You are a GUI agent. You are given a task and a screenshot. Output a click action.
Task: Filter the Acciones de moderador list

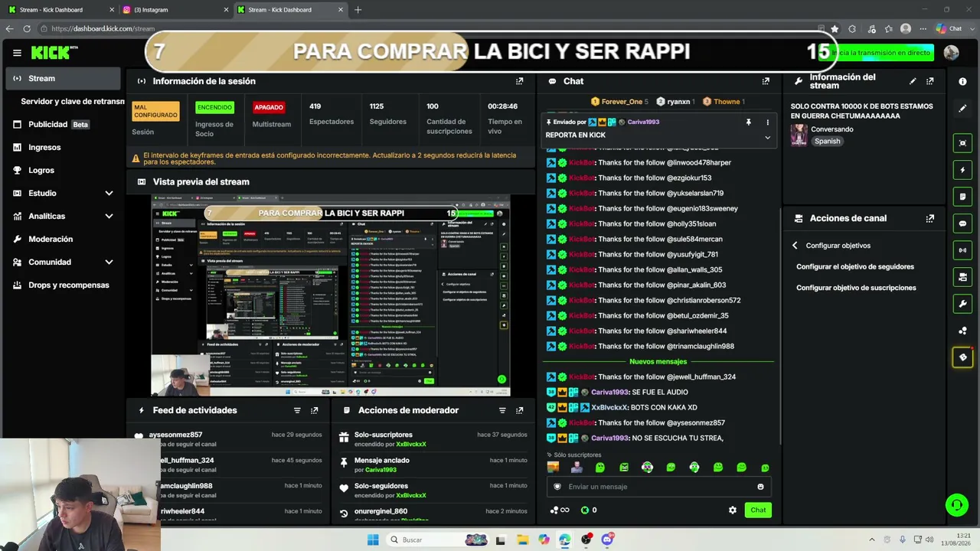click(502, 410)
